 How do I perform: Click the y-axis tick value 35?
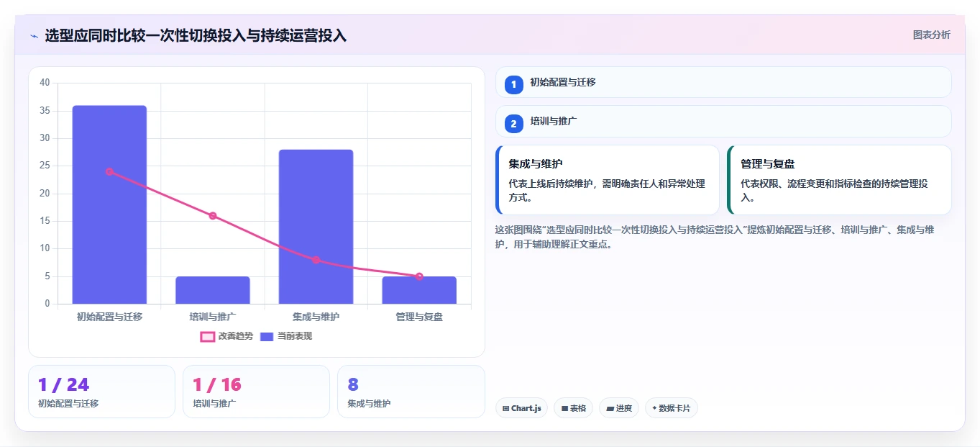(x=45, y=111)
